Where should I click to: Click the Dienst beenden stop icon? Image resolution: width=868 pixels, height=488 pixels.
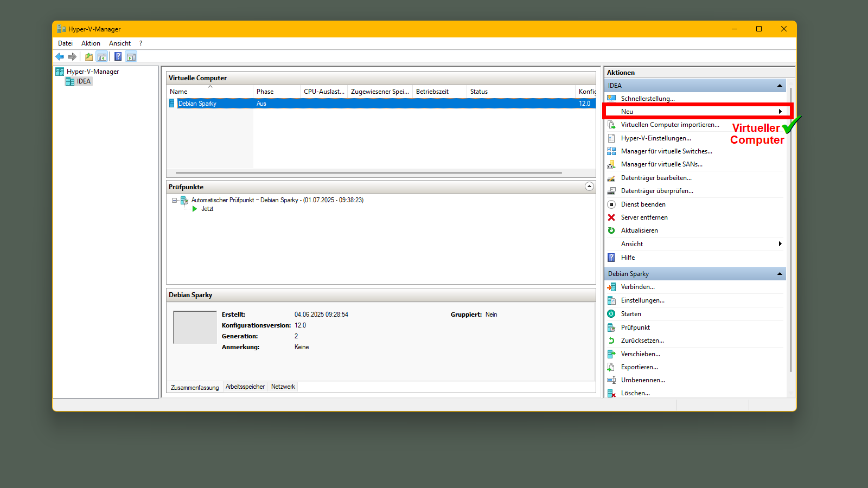click(x=611, y=204)
